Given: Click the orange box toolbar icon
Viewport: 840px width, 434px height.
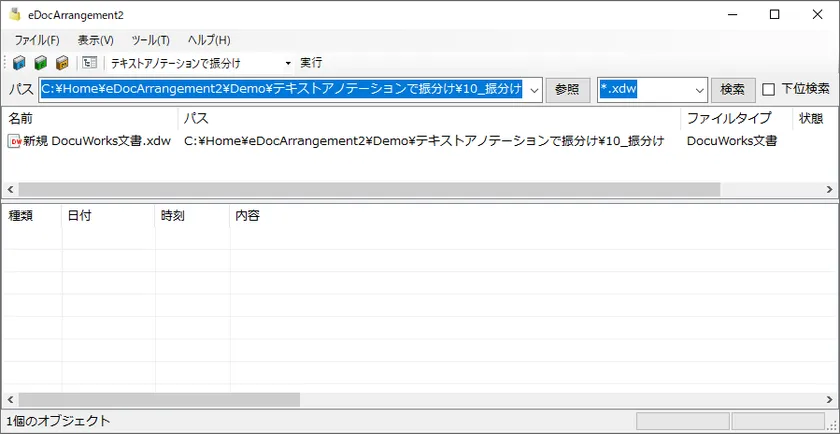Looking at the screenshot, I should [x=62, y=63].
